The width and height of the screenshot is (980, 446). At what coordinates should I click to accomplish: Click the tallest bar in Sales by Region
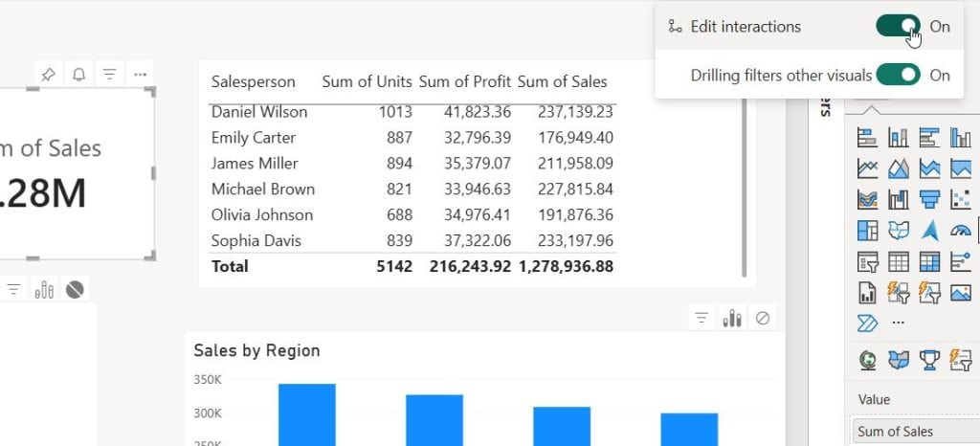point(307,414)
